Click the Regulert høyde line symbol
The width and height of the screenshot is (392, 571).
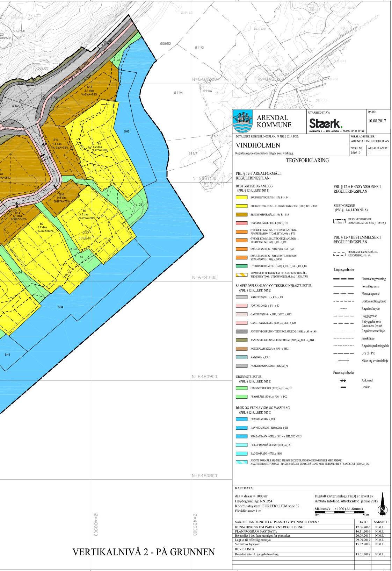(343, 309)
